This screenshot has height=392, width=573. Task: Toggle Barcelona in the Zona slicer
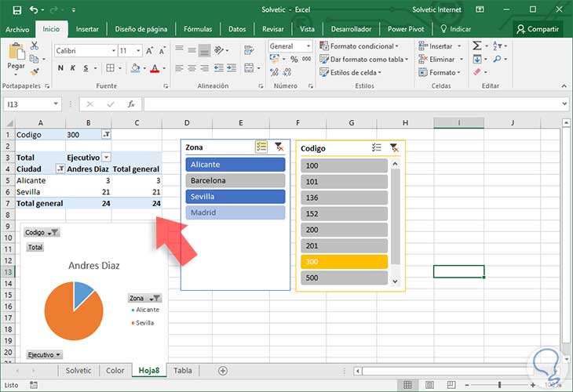[235, 180]
